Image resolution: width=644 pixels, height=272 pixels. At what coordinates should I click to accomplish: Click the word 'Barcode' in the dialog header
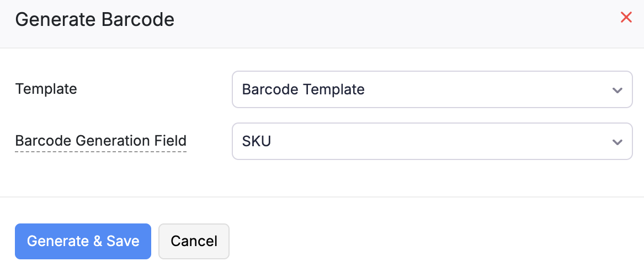(138, 20)
